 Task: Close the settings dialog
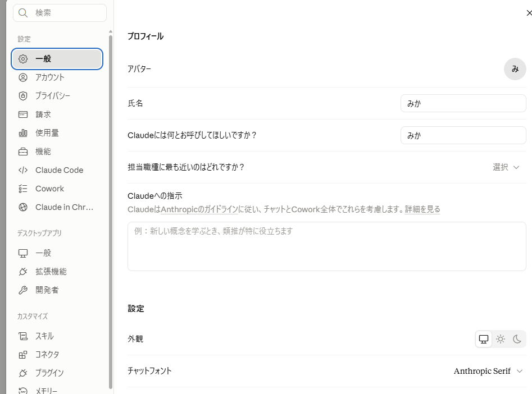[529, 13]
